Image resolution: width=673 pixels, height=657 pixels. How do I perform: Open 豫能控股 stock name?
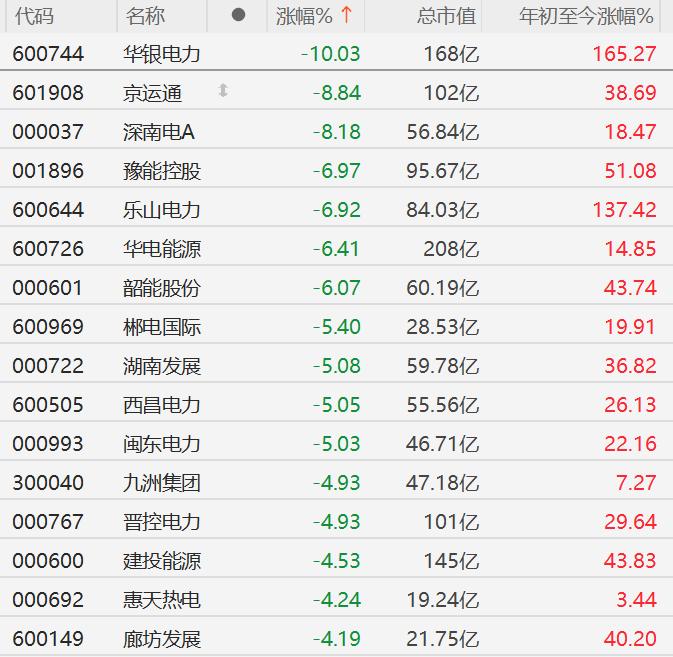click(161, 171)
